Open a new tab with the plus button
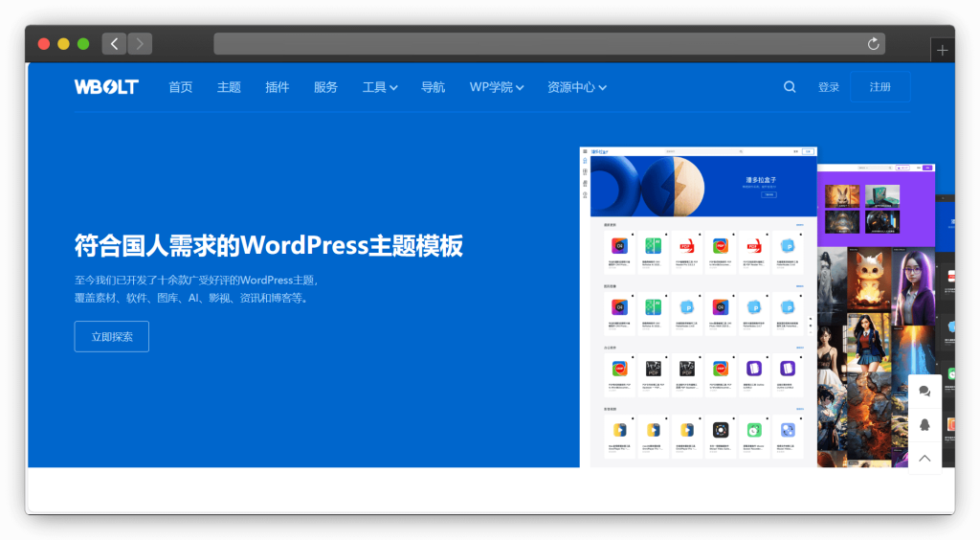 tap(942, 51)
